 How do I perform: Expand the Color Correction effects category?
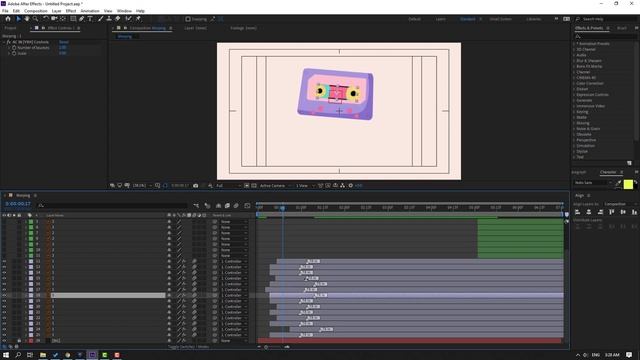(x=574, y=83)
